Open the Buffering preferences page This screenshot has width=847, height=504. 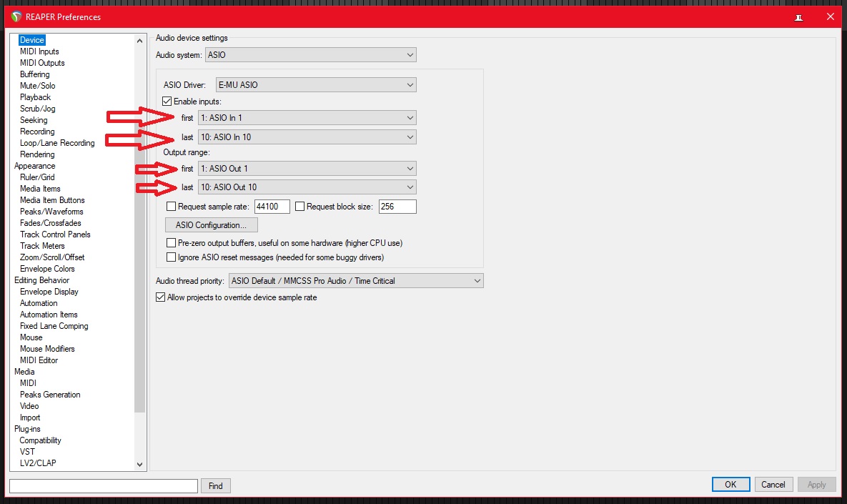coord(34,74)
